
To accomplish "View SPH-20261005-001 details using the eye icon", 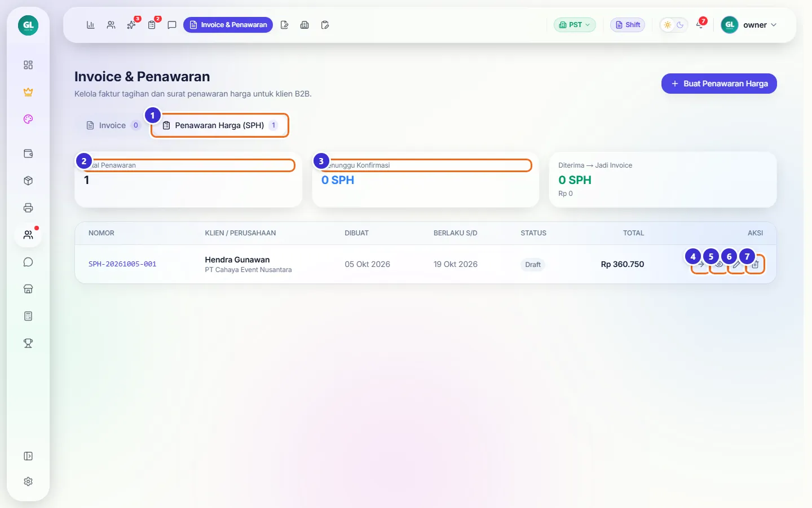I will pyautogui.click(x=719, y=264).
